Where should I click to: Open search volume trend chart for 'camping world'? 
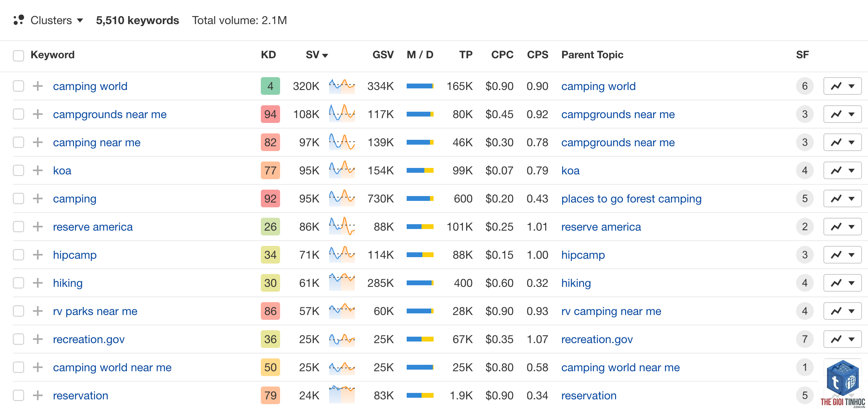[x=342, y=86]
